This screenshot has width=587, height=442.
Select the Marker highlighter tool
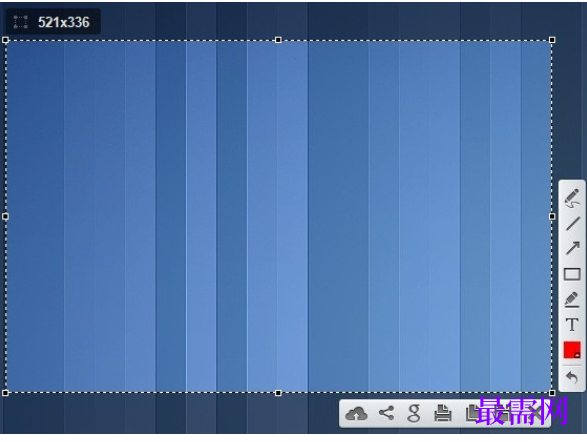coord(572,299)
